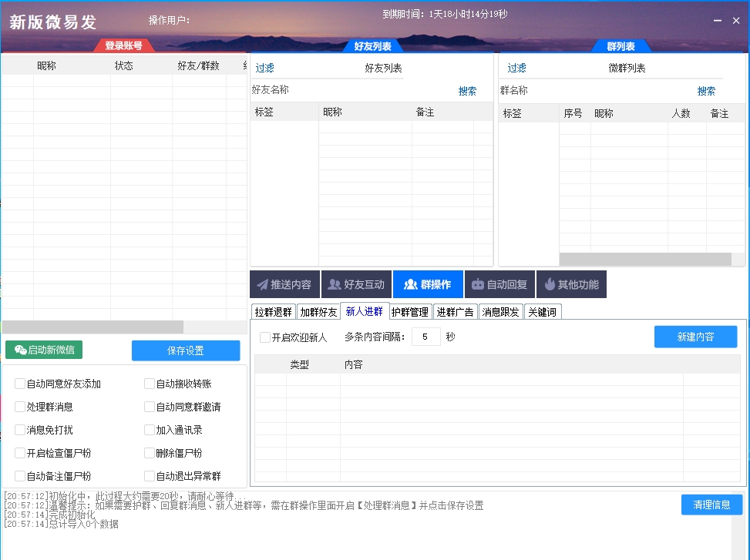The height and width of the screenshot is (560, 750).
Task: Click the 内容 column header
Action: (354, 364)
